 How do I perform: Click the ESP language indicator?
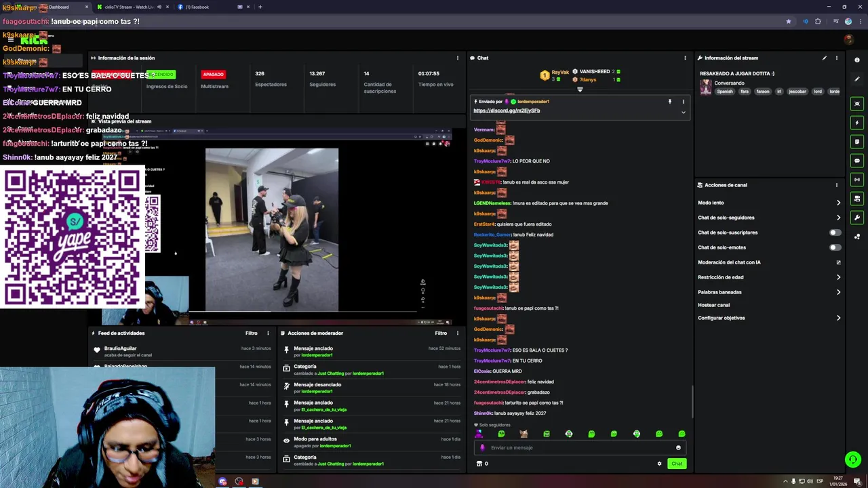[820, 481]
